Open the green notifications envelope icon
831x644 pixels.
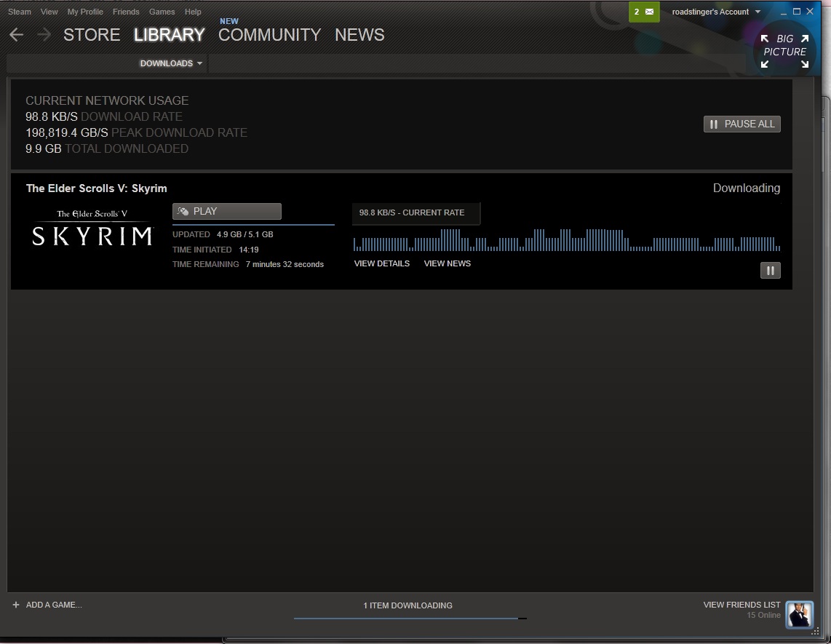644,12
